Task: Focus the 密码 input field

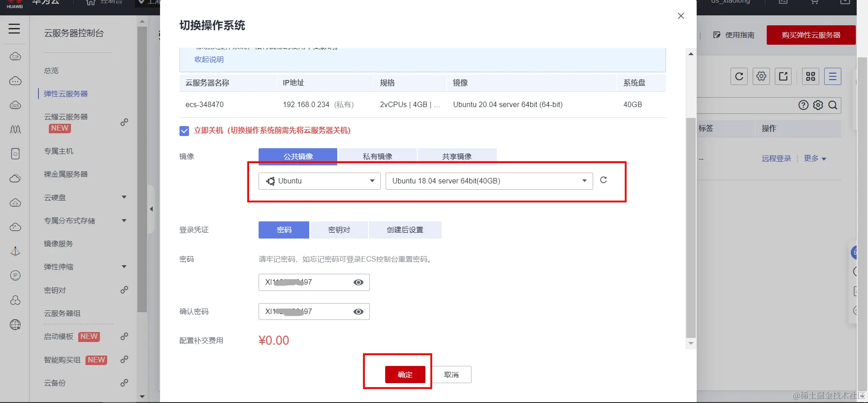Action: tap(314, 282)
